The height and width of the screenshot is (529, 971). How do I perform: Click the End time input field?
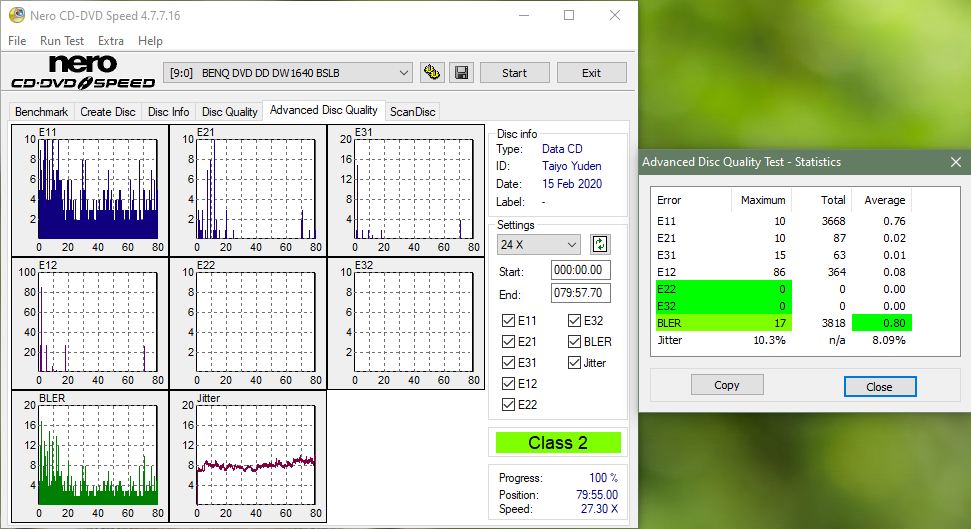click(x=580, y=293)
